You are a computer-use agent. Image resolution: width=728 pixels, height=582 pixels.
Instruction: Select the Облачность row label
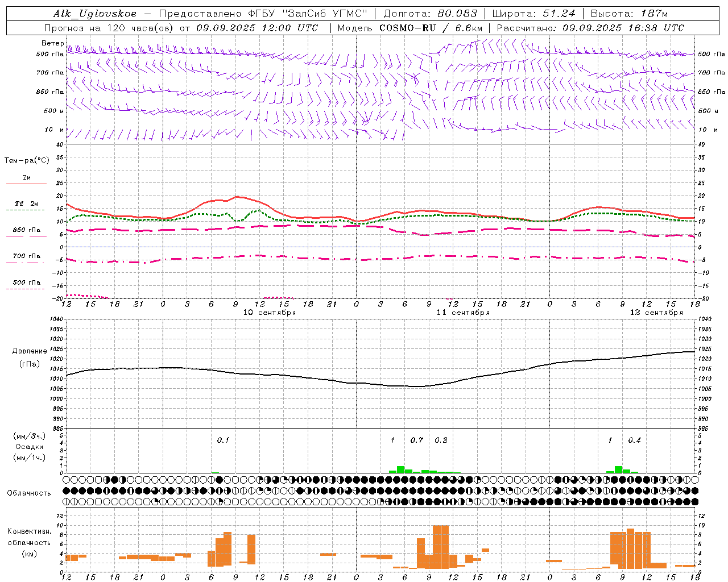(29, 493)
